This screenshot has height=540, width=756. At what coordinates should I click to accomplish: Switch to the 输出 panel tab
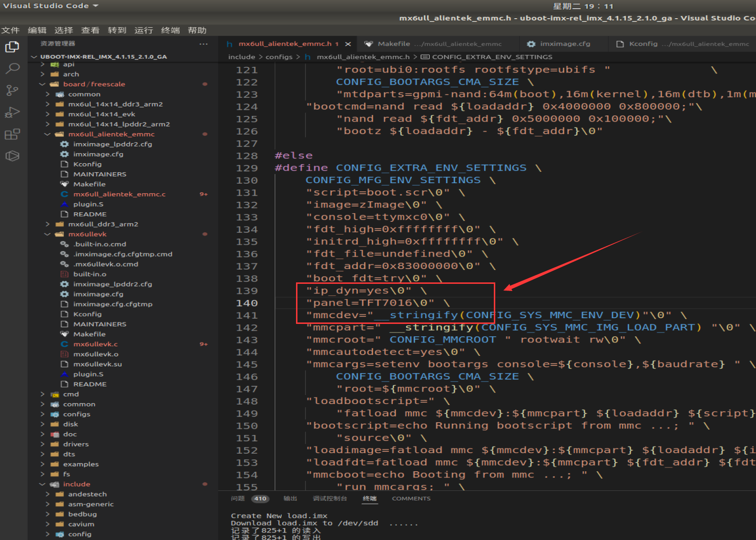coord(290,498)
